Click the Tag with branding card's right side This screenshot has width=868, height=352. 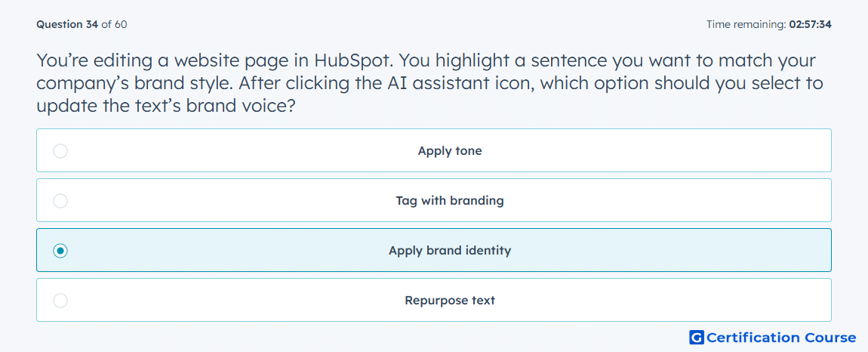719,200
